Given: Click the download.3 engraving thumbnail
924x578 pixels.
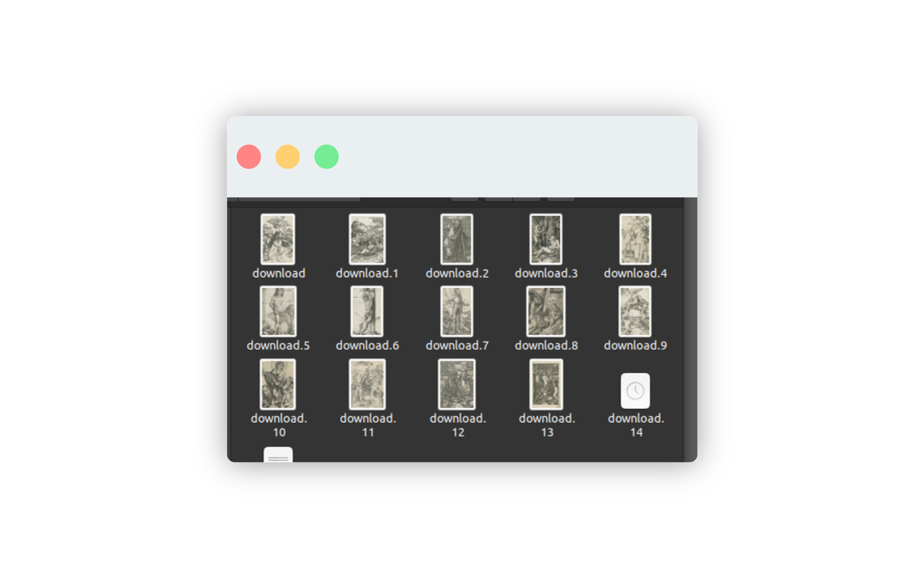Looking at the screenshot, I should point(546,239).
